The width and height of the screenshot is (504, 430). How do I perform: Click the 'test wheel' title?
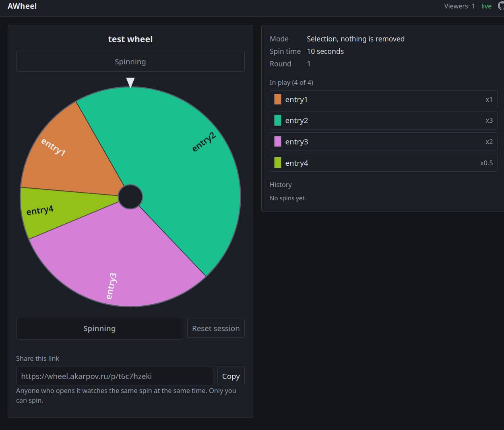(x=130, y=39)
